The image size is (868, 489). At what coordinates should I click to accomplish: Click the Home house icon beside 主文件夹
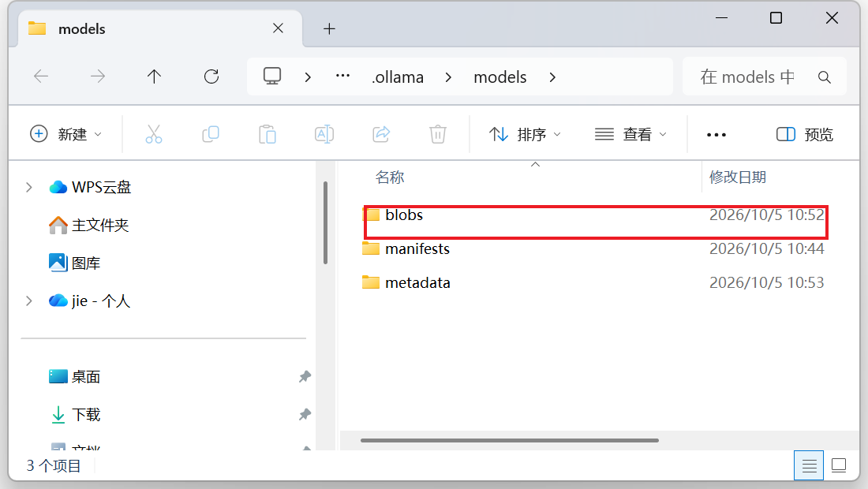click(58, 225)
